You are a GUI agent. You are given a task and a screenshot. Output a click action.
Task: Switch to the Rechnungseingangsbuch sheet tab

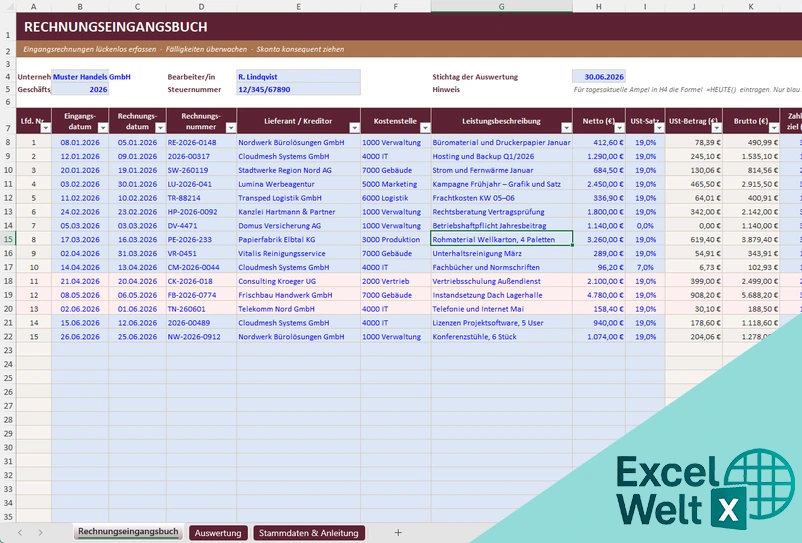(128, 532)
